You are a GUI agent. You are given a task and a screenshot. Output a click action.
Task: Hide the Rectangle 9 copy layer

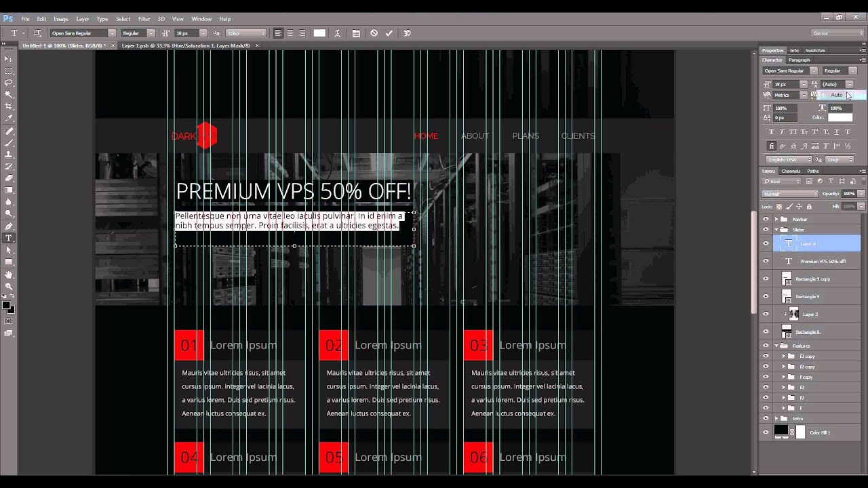point(766,279)
